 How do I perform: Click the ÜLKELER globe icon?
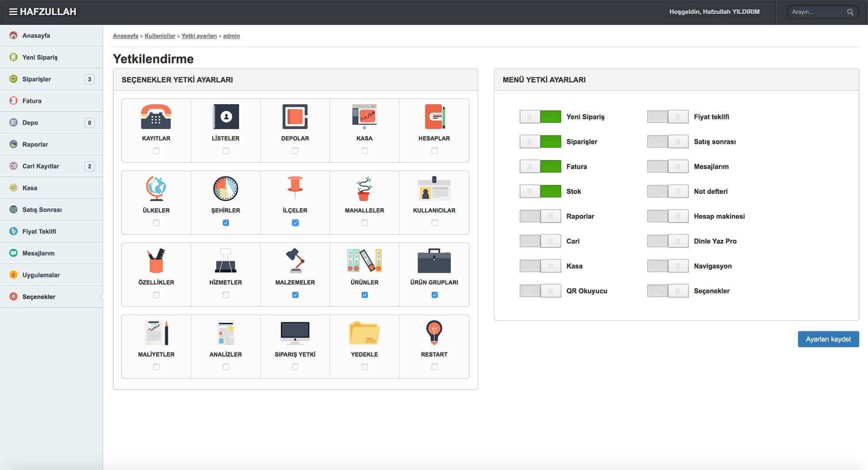pos(156,188)
